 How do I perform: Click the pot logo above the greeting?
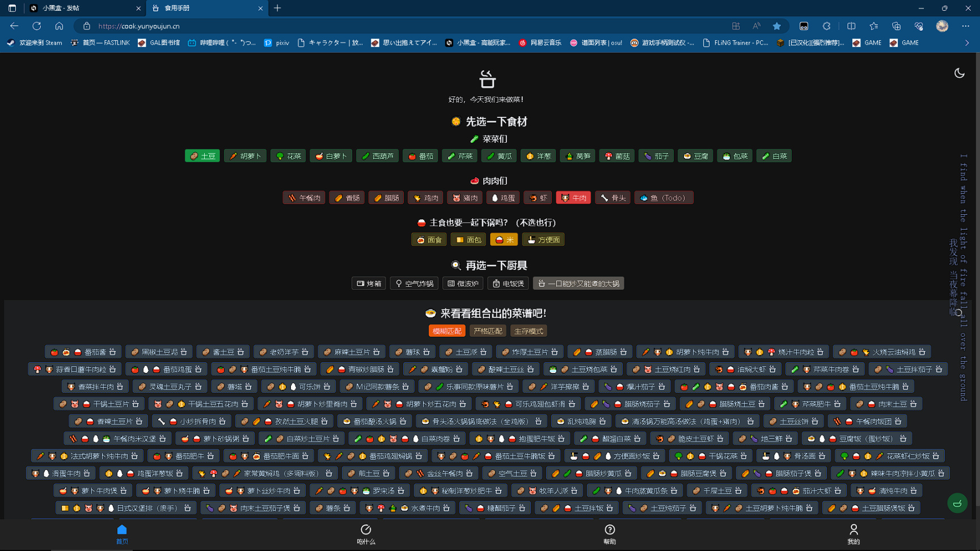[487, 79]
